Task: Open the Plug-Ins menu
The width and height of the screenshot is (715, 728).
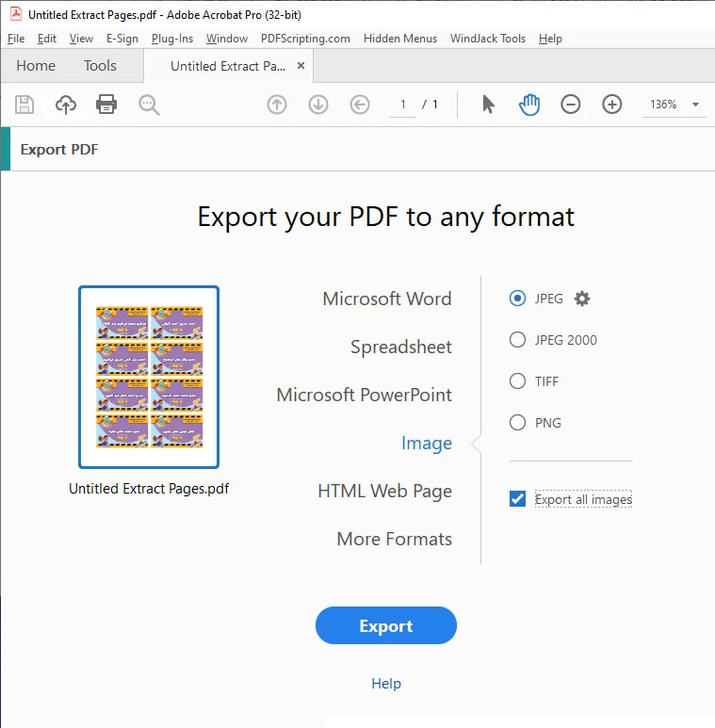Action: (172, 39)
